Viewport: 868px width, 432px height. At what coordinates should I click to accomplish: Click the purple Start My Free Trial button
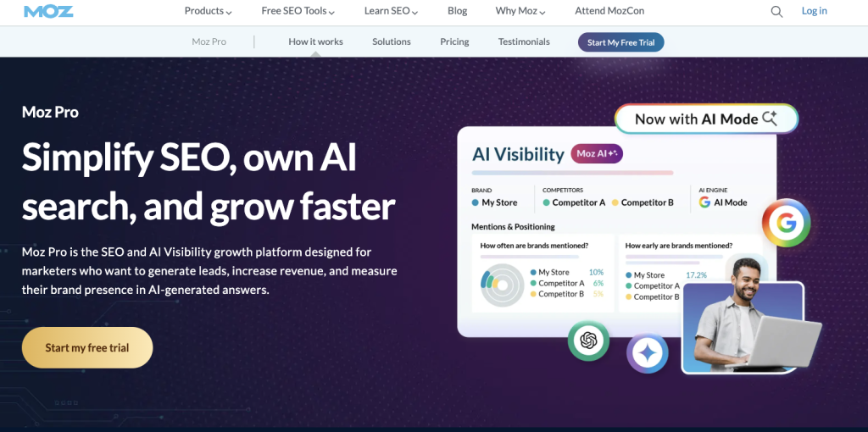(x=621, y=42)
